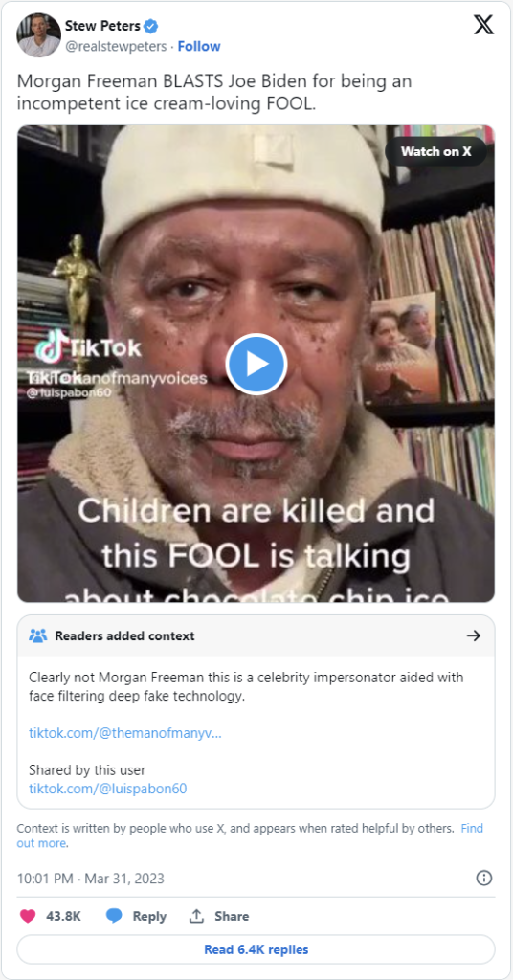
Task: Open the info circle icon
Action: [x=484, y=879]
